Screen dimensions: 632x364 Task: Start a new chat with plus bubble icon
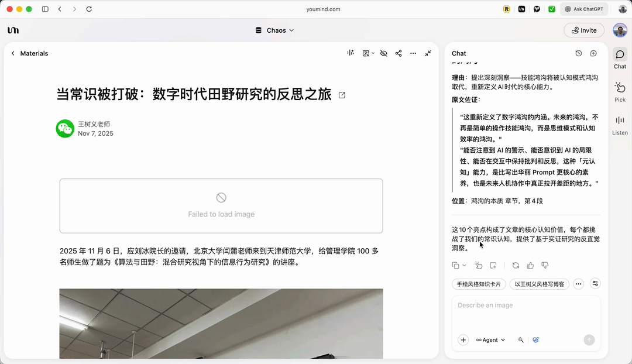(x=593, y=53)
